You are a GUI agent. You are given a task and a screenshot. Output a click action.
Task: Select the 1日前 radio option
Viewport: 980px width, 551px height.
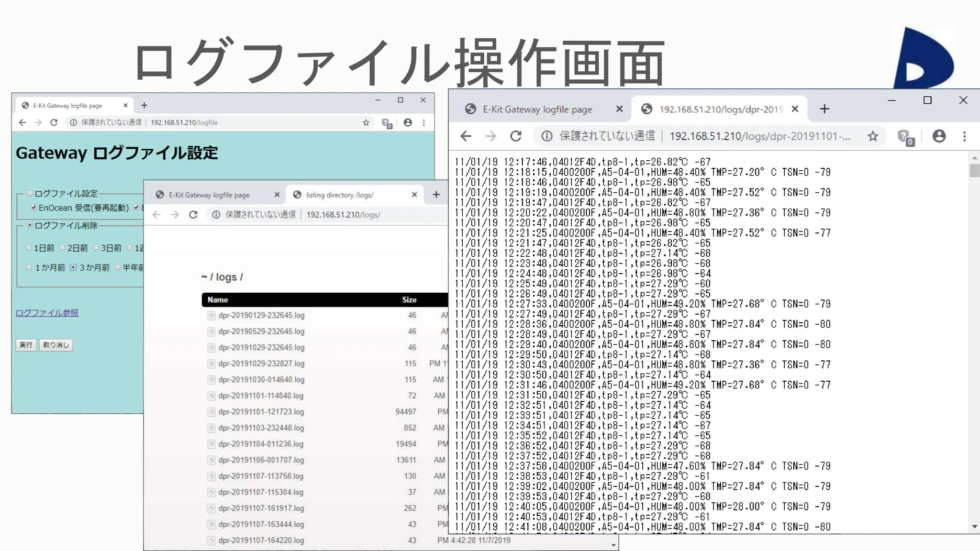point(29,248)
